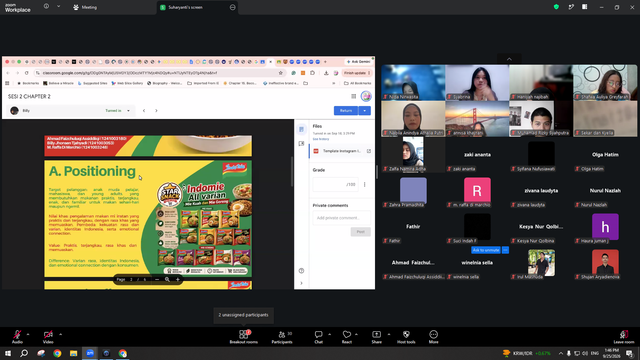This screenshot has width=640, height=360.
Task: Open the Believe a Miracle bookmark
Action: point(58,83)
